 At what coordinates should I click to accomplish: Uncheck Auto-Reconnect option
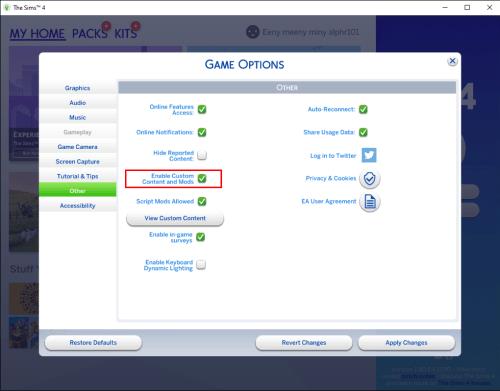pyautogui.click(x=363, y=109)
